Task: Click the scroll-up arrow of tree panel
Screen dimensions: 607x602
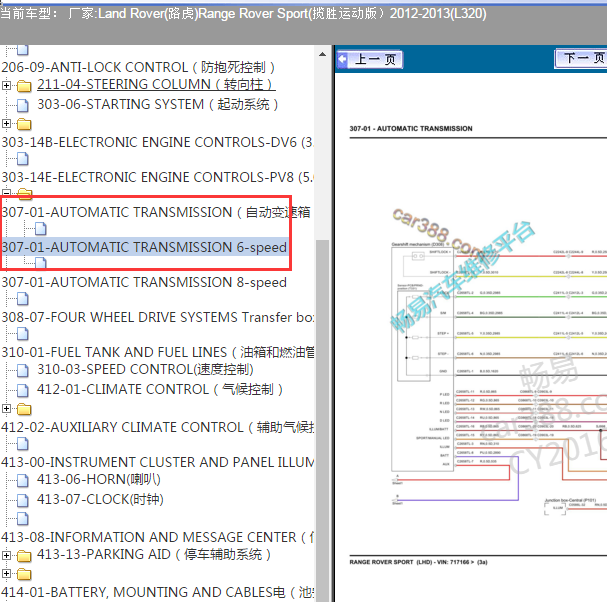Action: pos(322,54)
